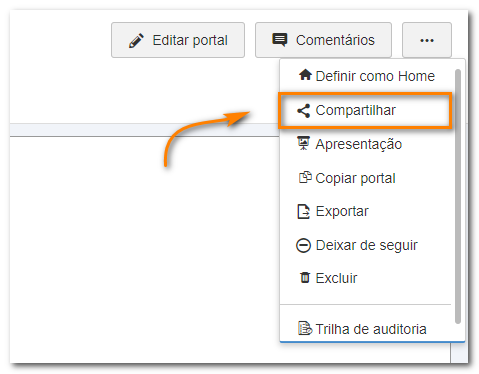Click the share icon beside Compartilhar
The image size is (479, 374).
point(303,111)
